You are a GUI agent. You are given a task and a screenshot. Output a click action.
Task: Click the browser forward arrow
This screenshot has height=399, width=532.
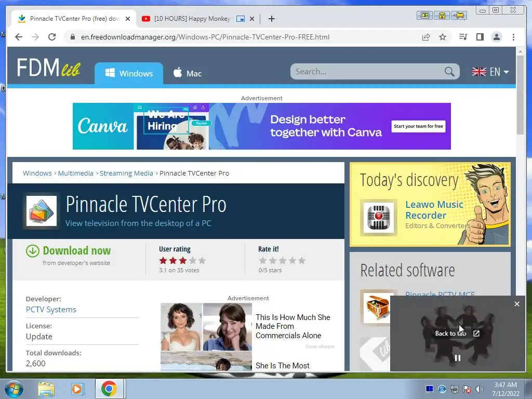[x=35, y=37]
